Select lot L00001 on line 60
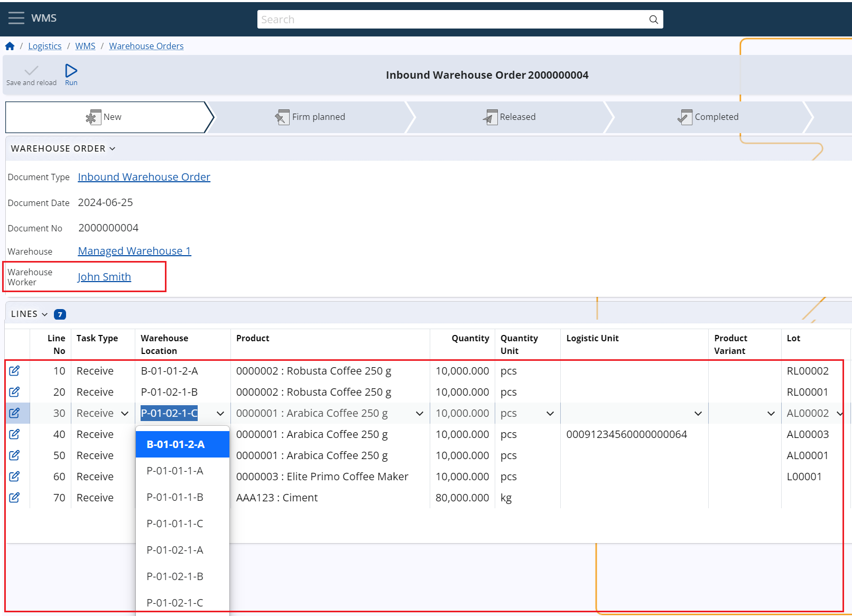 click(804, 477)
